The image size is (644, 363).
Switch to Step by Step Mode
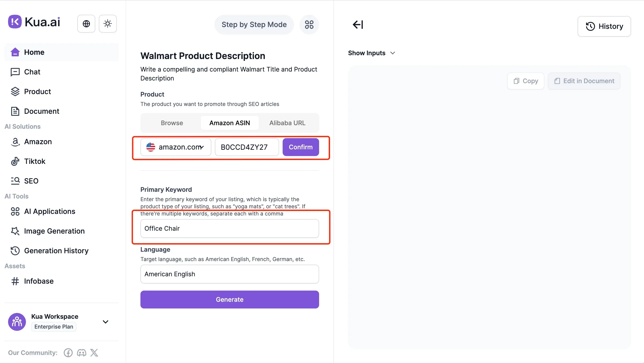(x=254, y=25)
